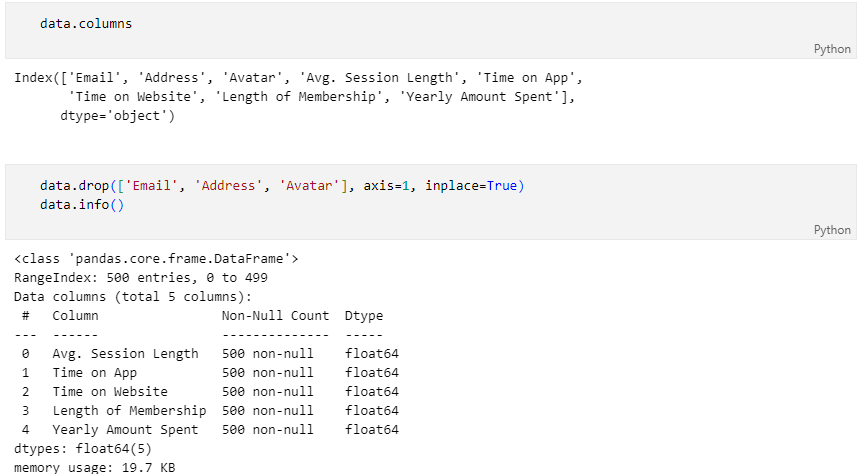Click the axis=1 argument in code
Screen dimensions: 862x474
(x=386, y=186)
